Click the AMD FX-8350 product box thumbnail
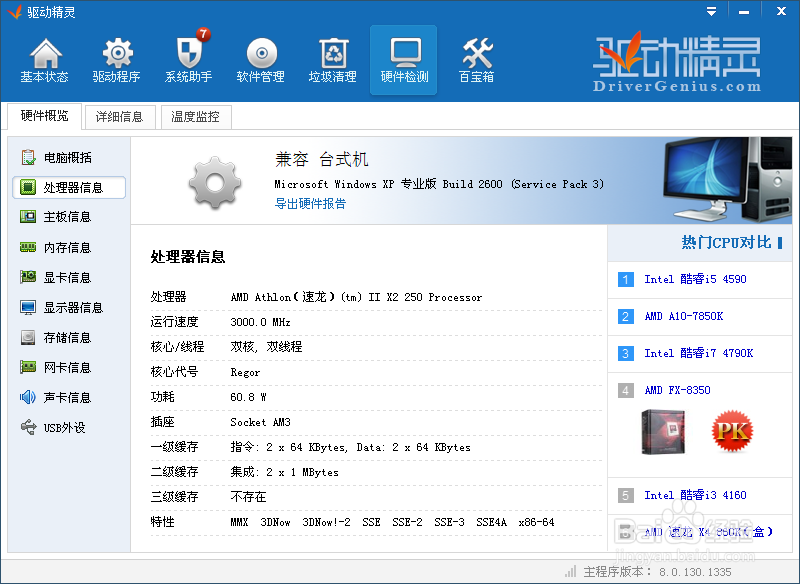This screenshot has height=584, width=800. pos(663,431)
